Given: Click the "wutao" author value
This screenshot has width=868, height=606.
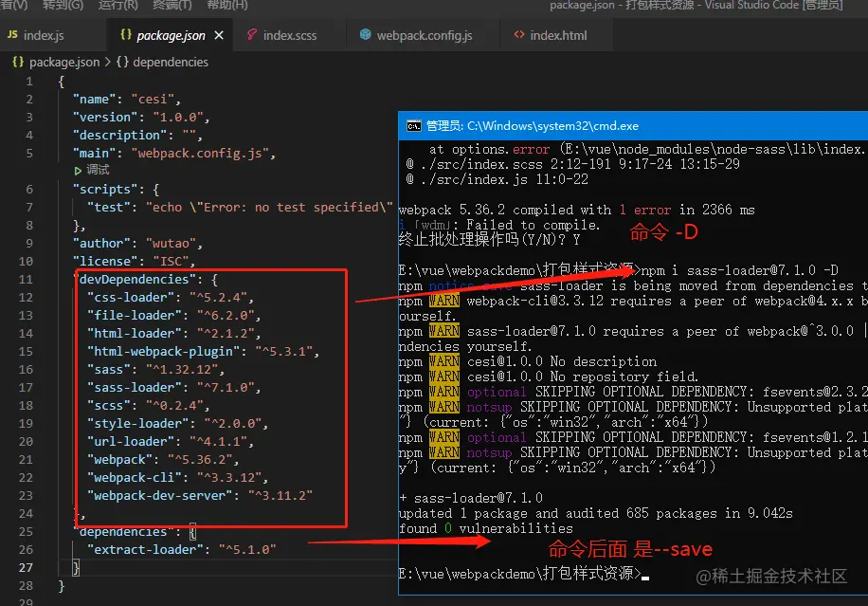Looking at the screenshot, I should (x=171, y=243).
